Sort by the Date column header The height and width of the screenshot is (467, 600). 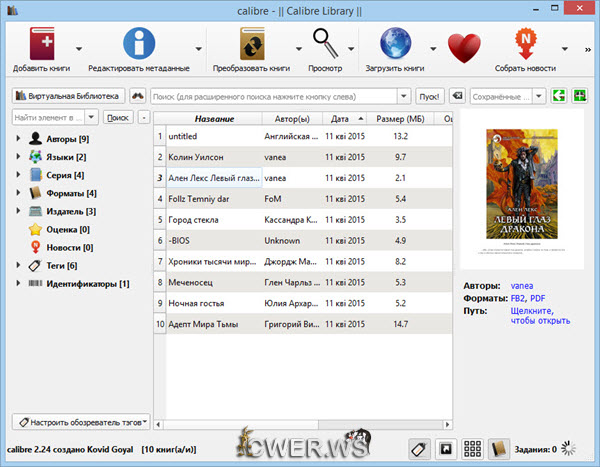click(339, 119)
